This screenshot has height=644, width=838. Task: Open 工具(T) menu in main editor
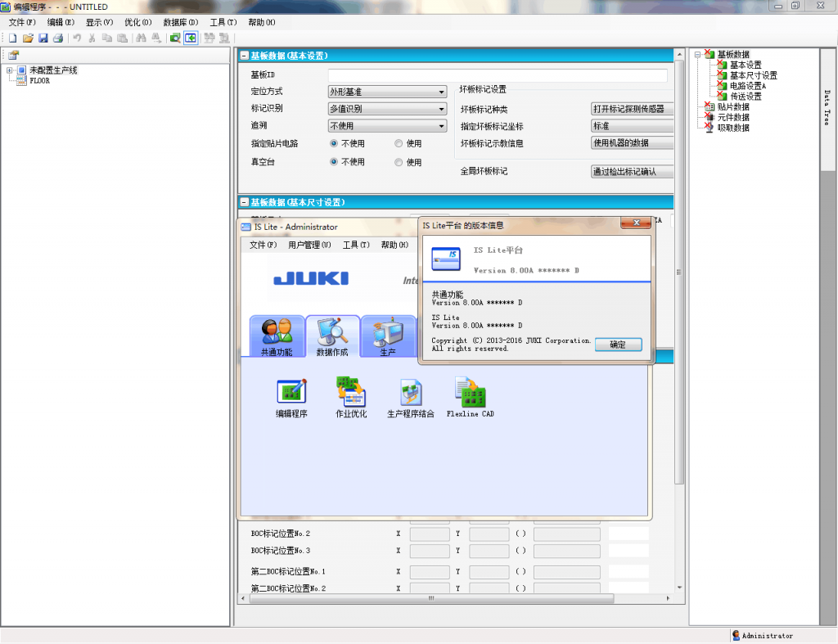click(x=223, y=22)
